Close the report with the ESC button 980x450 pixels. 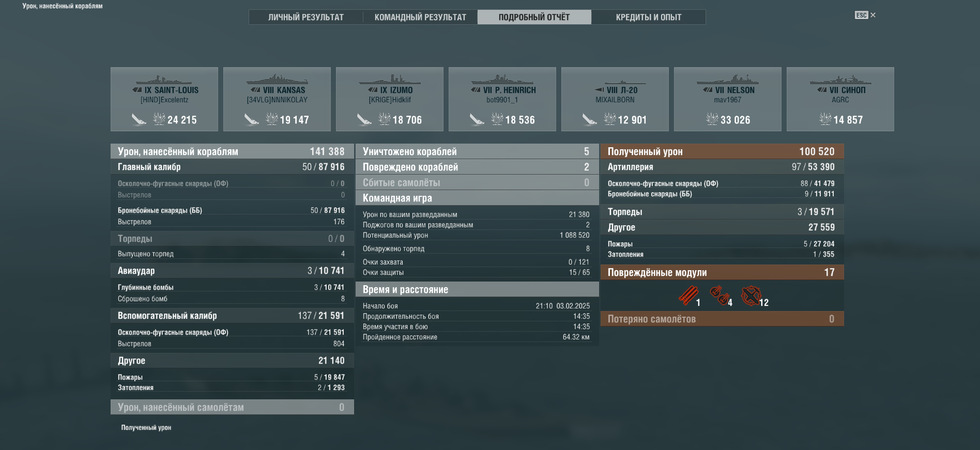tap(865, 15)
